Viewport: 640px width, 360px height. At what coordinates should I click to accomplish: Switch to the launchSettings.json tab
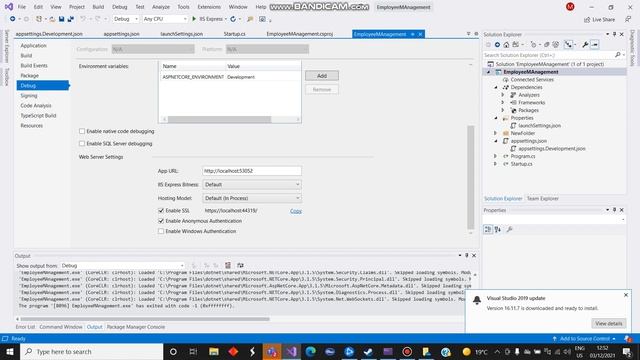click(x=182, y=34)
